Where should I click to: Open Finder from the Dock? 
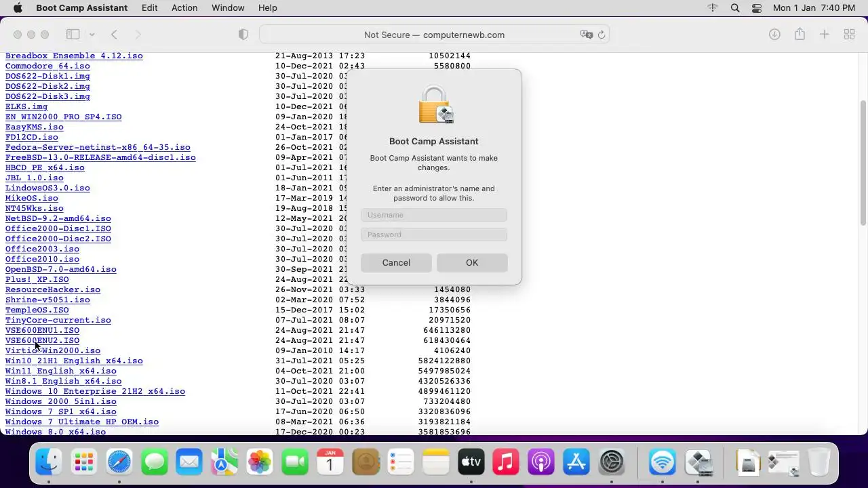pyautogui.click(x=49, y=463)
